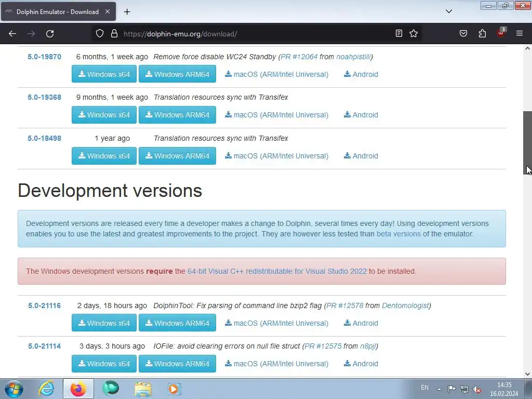Download Windows ARM64 build of 5.0-19870

point(178,74)
